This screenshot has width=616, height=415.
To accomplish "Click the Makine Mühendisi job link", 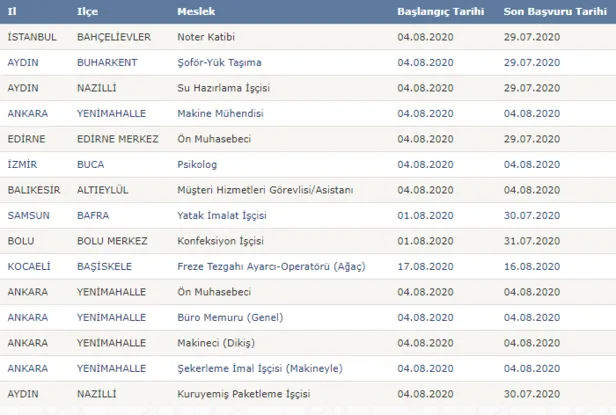I will point(222,113).
